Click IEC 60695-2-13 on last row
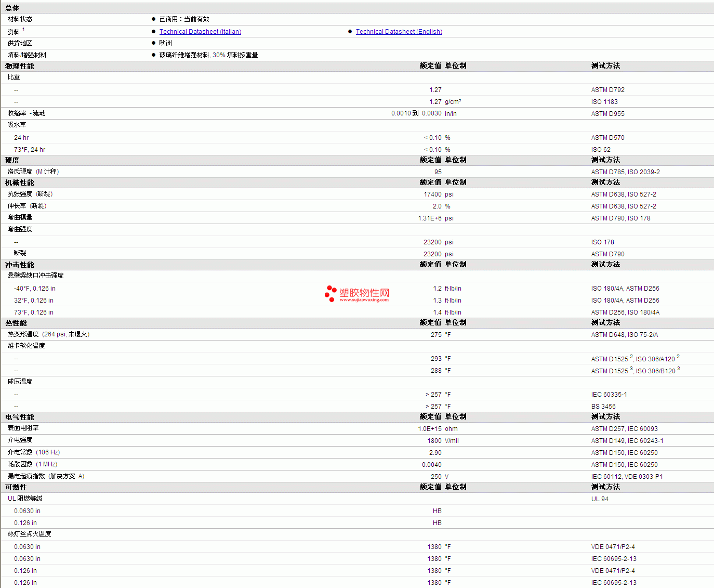The height and width of the screenshot is (588, 714). [614, 583]
